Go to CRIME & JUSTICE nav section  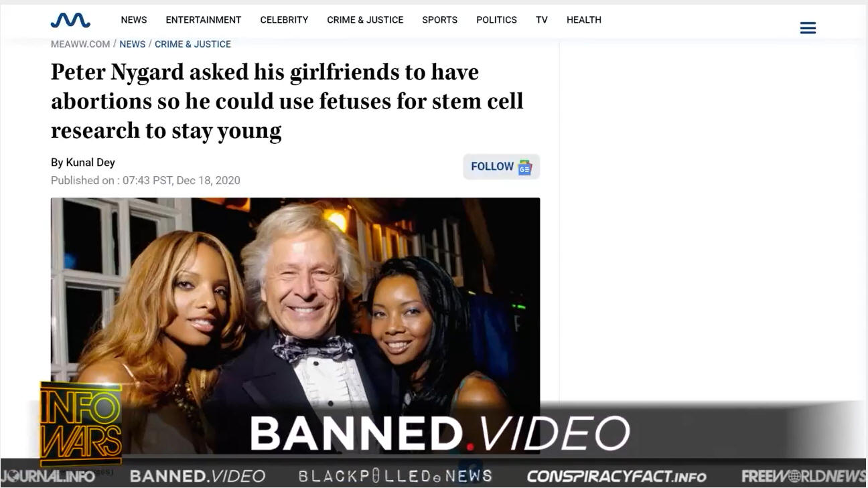pyautogui.click(x=365, y=20)
